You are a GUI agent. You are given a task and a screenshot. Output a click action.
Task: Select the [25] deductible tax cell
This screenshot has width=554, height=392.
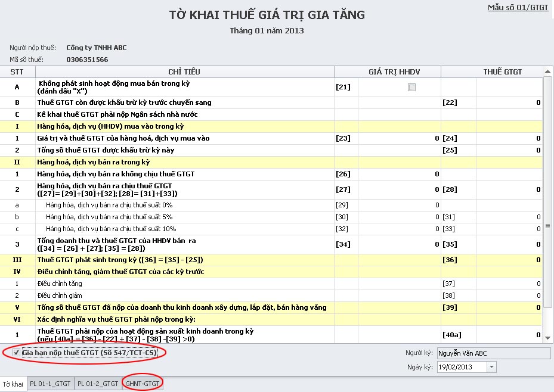coord(509,150)
